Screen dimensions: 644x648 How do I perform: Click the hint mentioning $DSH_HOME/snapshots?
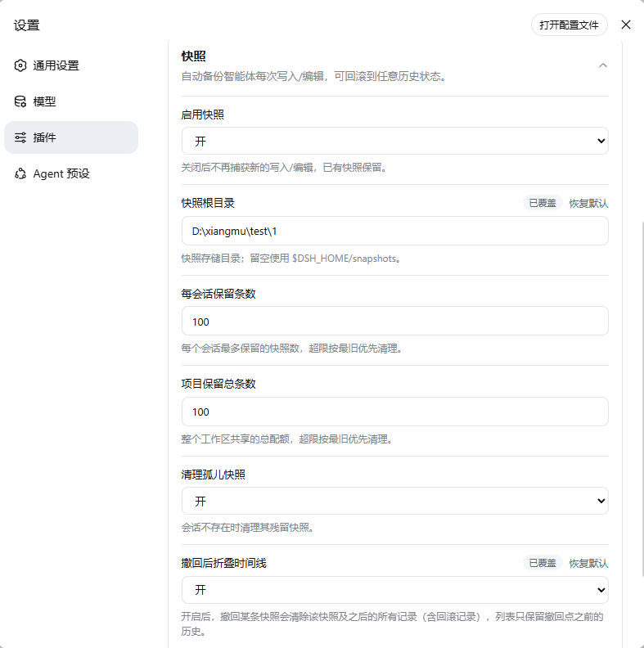click(291, 259)
